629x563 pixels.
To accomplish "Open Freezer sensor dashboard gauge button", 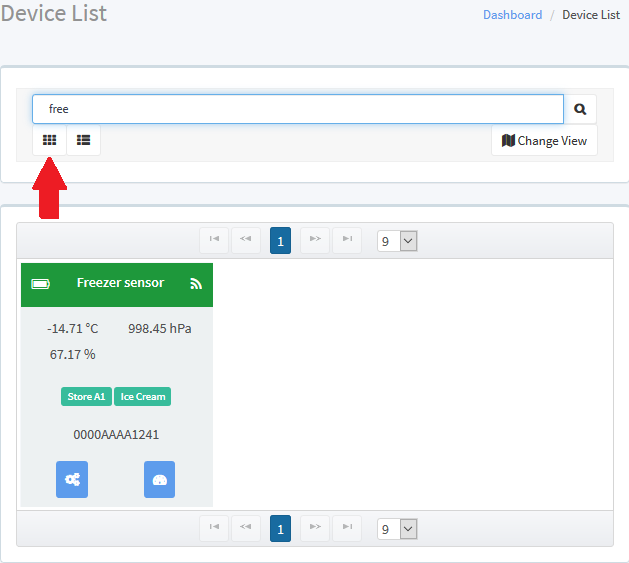I will point(159,480).
